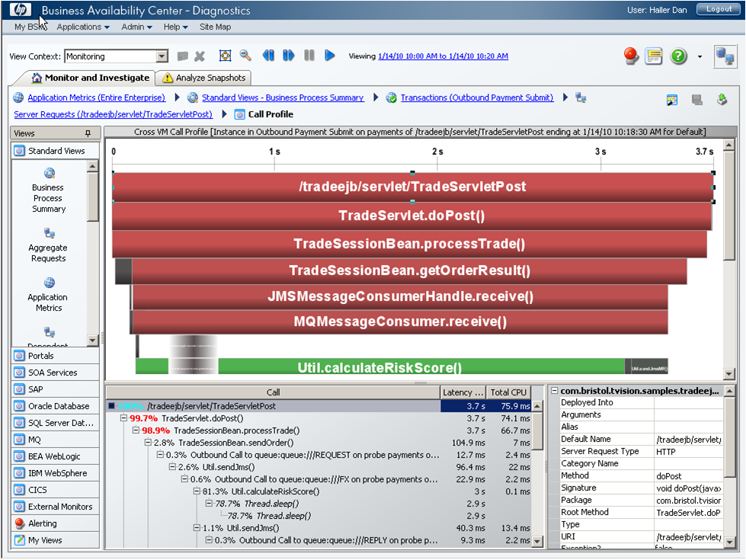Open the Applications menu
The width and height of the screenshot is (746, 560).
point(83,27)
